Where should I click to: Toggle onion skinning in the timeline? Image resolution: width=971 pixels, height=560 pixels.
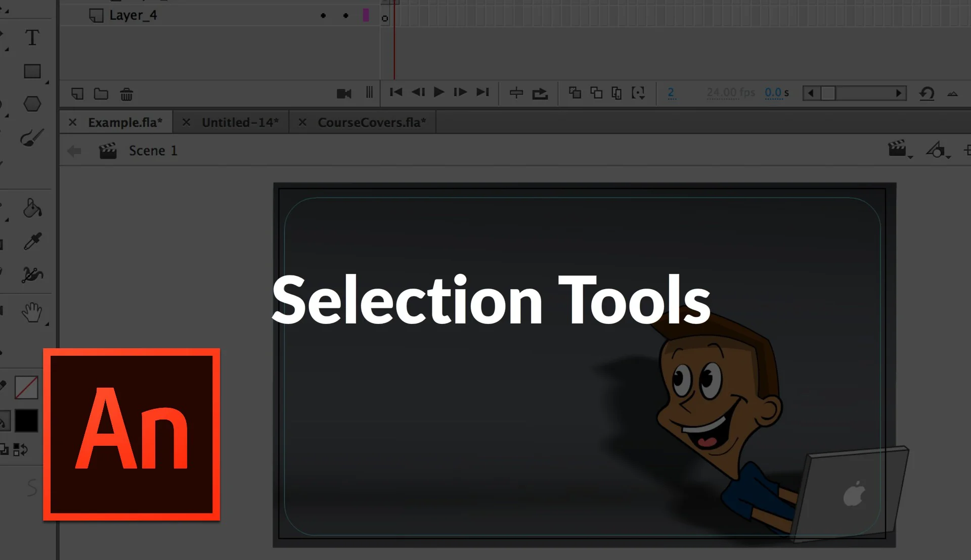(x=575, y=93)
